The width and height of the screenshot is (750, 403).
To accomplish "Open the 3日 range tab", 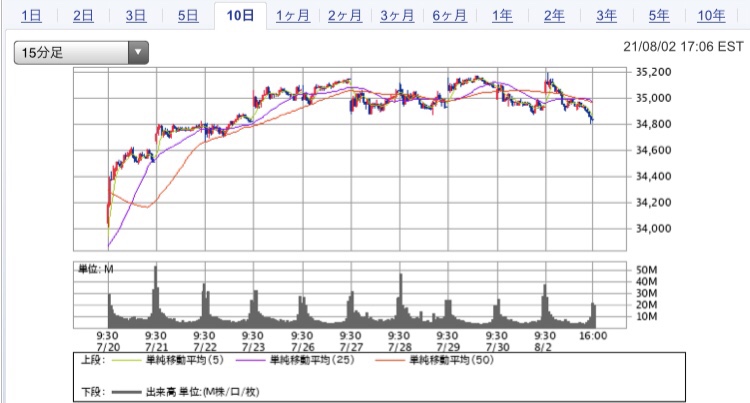I will [x=136, y=16].
